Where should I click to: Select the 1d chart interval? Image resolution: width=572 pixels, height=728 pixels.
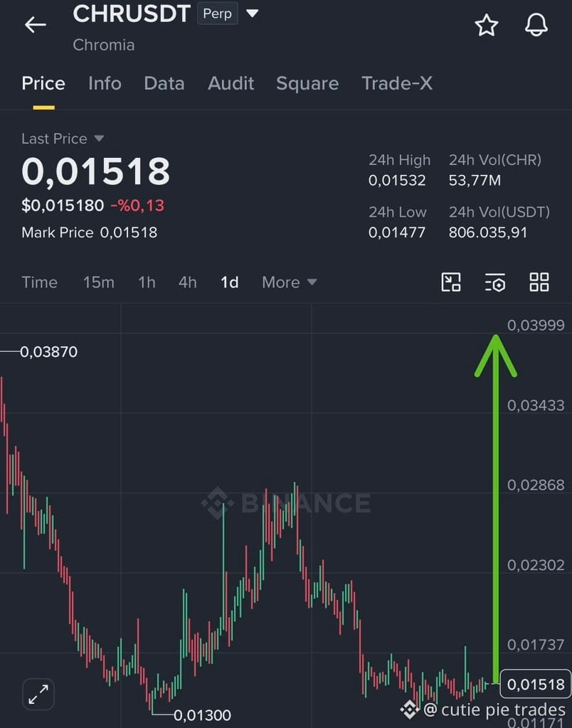[230, 282]
